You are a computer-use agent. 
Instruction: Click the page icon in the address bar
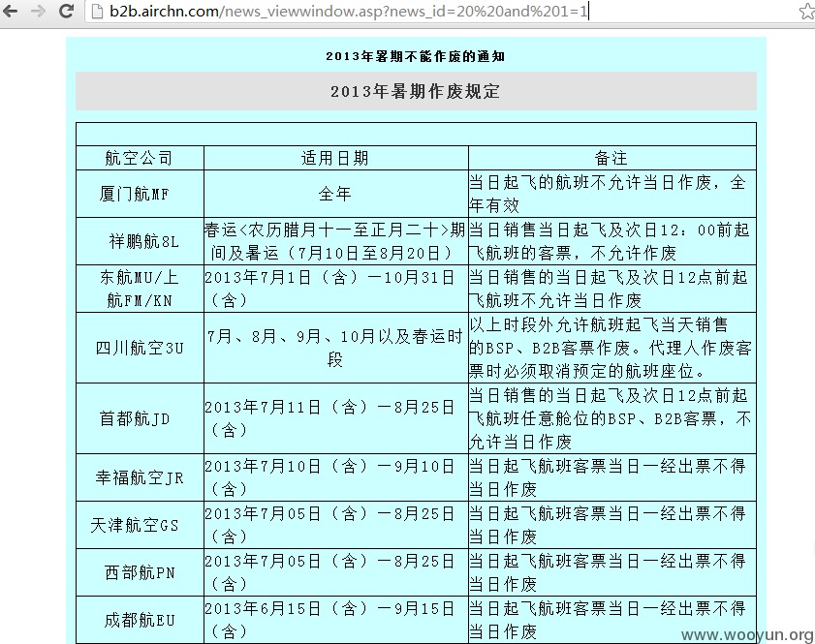pos(97,11)
